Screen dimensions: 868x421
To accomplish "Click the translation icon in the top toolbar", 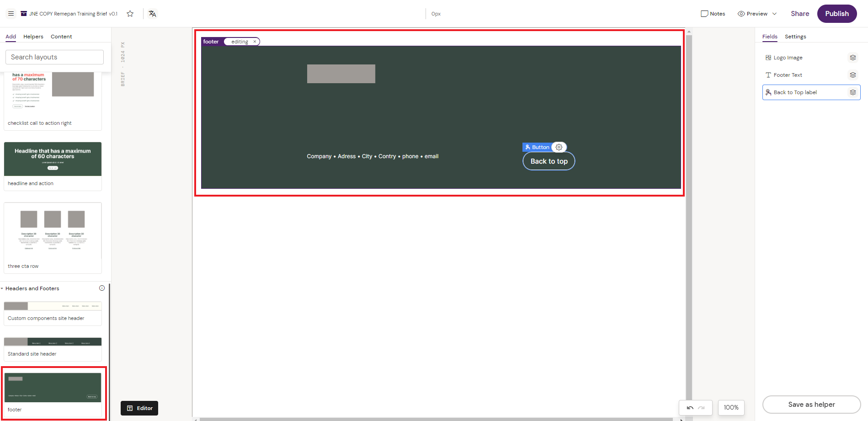I will (152, 14).
